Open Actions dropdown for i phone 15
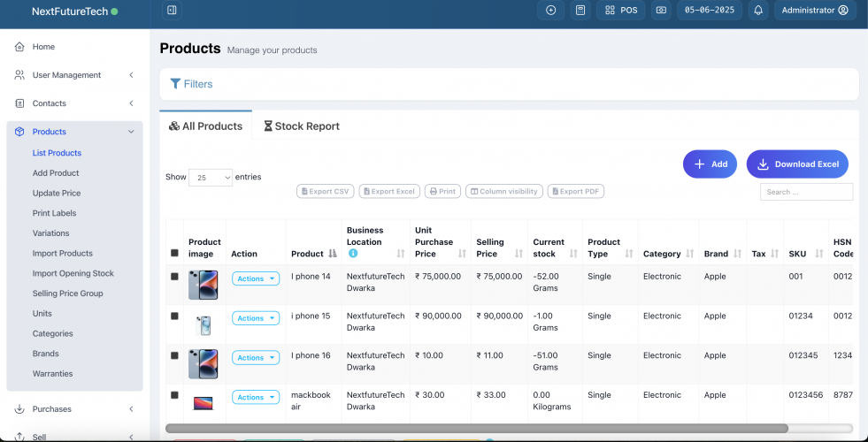Image resolution: width=868 pixels, height=442 pixels. point(256,318)
